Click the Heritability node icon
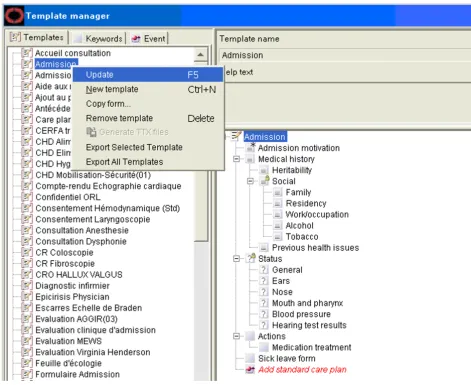 coord(264,170)
